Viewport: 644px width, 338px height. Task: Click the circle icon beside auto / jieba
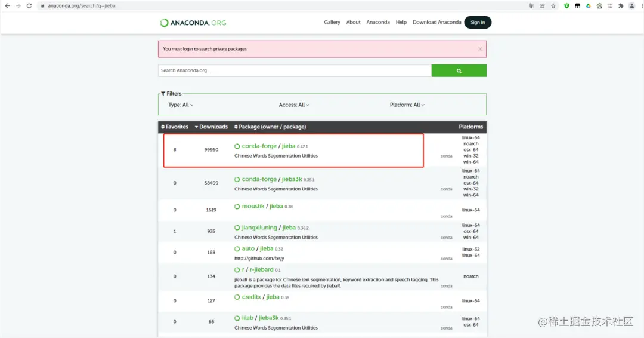(x=237, y=249)
